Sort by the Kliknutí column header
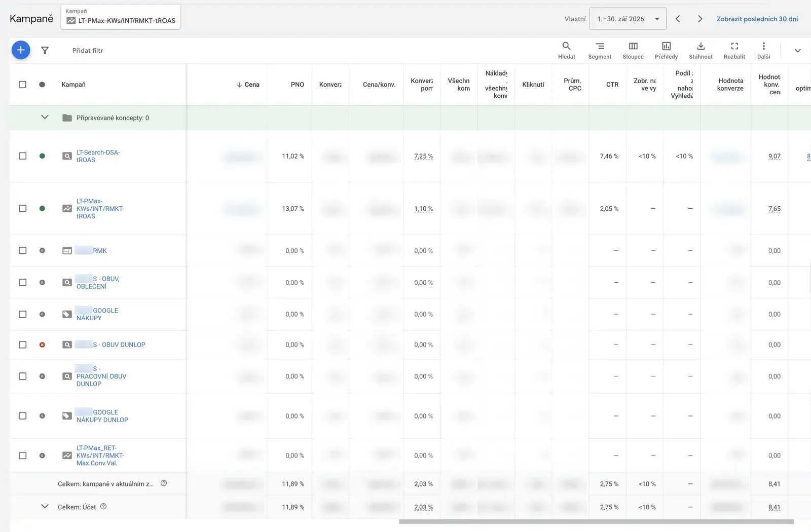Screen dimensions: 811x532 point(533,85)
